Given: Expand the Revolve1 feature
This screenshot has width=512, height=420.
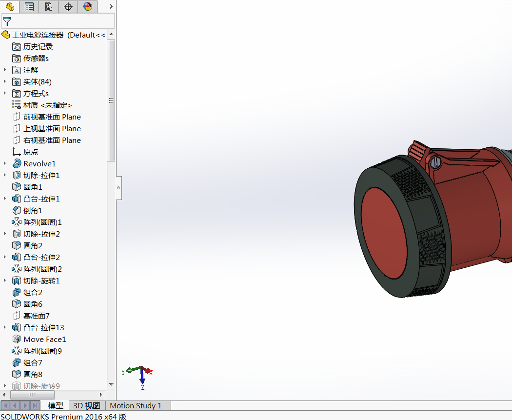Looking at the screenshot, I should pos(4,163).
